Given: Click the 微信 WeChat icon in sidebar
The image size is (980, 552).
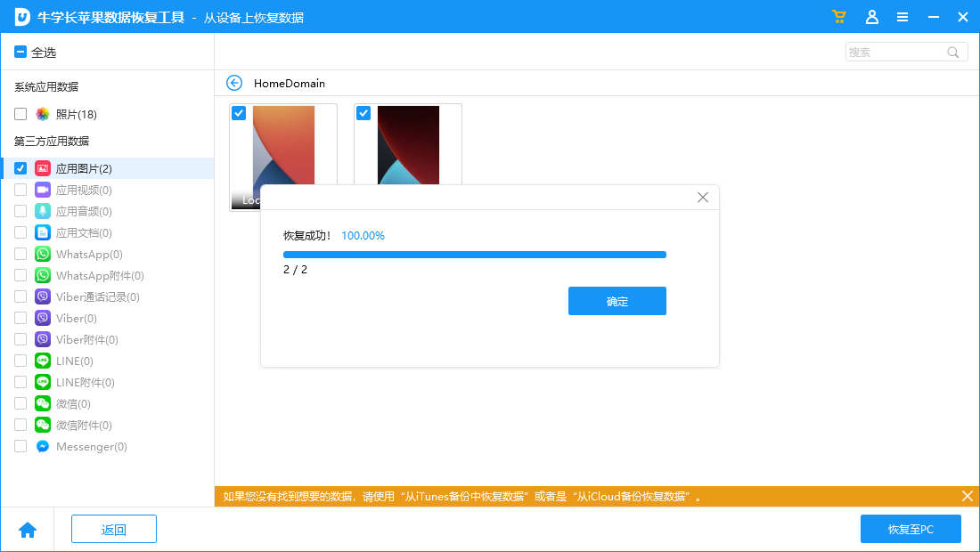Looking at the screenshot, I should [x=42, y=403].
